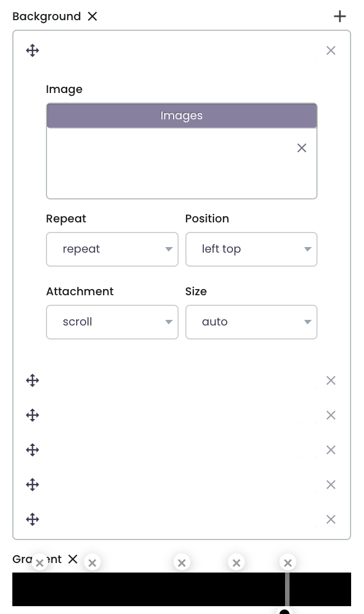Delete the Gradient section

[x=73, y=559]
